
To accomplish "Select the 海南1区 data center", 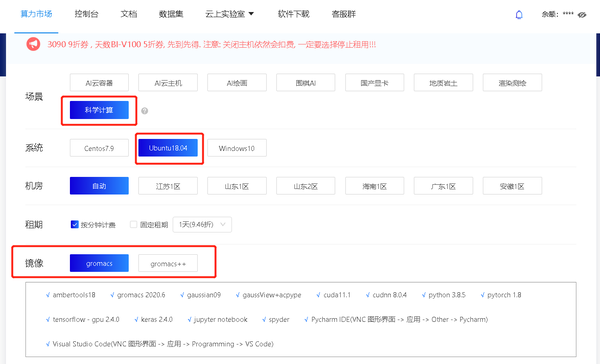I will pyautogui.click(x=375, y=186).
